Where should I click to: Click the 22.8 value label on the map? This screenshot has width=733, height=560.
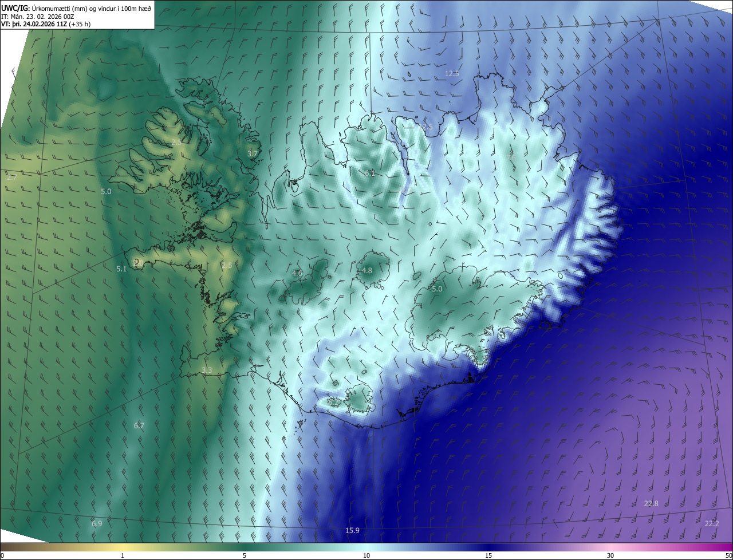pyautogui.click(x=651, y=503)
